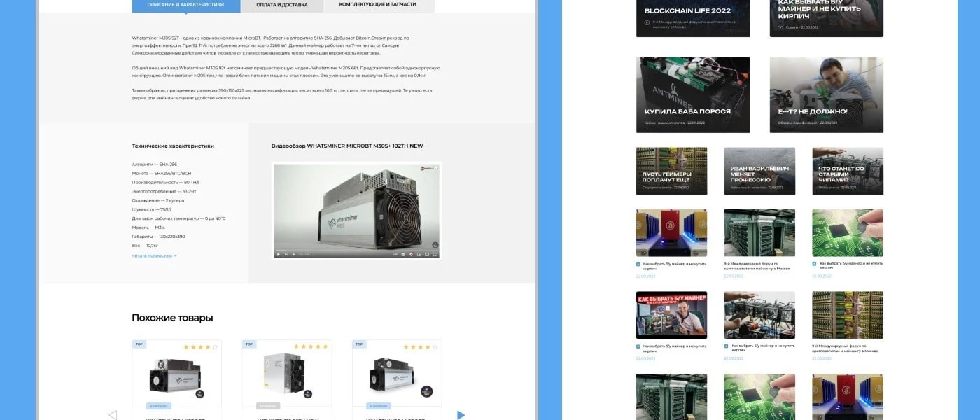Mute the video volume

point(294,254)
